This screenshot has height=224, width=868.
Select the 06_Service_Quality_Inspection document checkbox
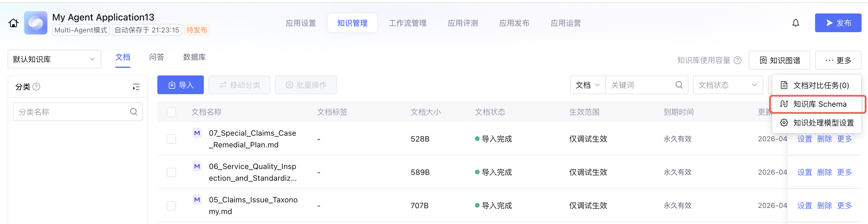tap(171, 173)
